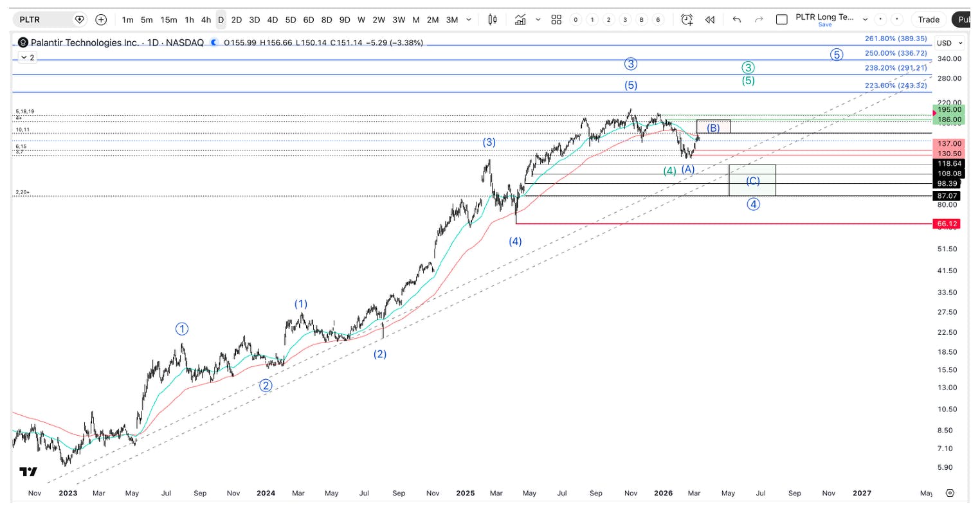Apply quick template button 6

[658, 19]
